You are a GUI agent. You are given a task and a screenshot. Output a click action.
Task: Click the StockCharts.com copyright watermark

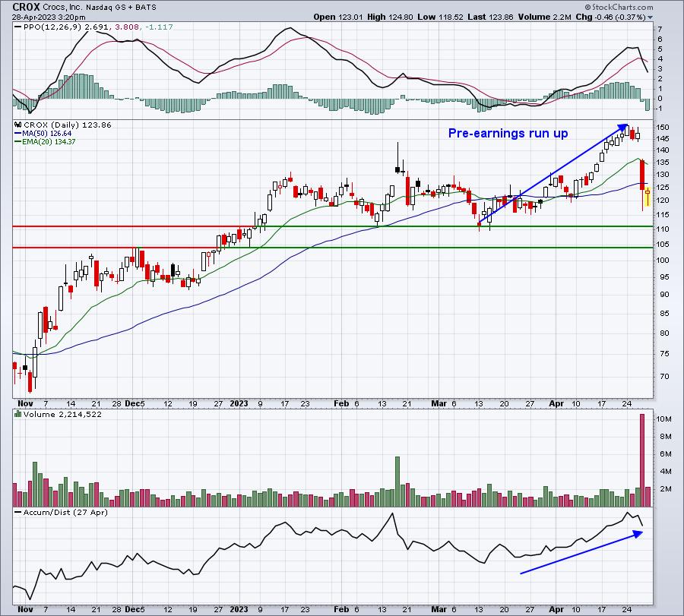coord(619,7)
